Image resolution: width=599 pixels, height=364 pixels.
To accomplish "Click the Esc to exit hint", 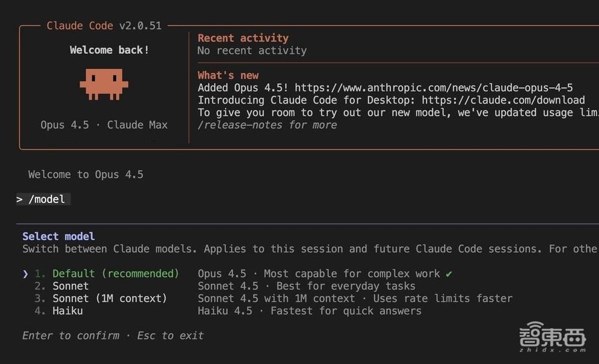I will point(170,336).
